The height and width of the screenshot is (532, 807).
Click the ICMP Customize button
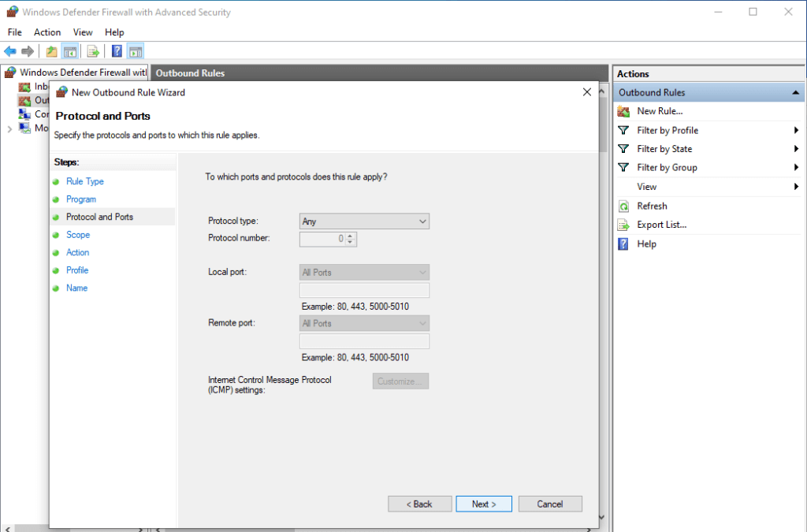(400, 381)
